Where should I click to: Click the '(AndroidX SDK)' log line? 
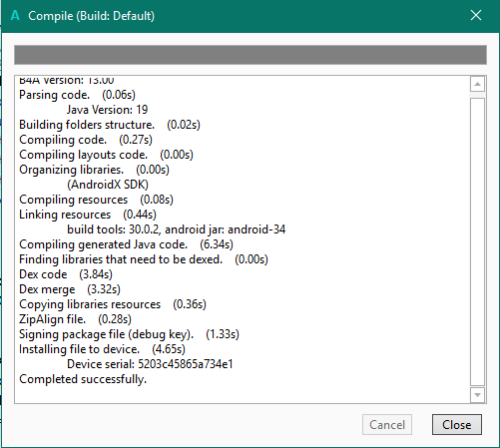108,185
